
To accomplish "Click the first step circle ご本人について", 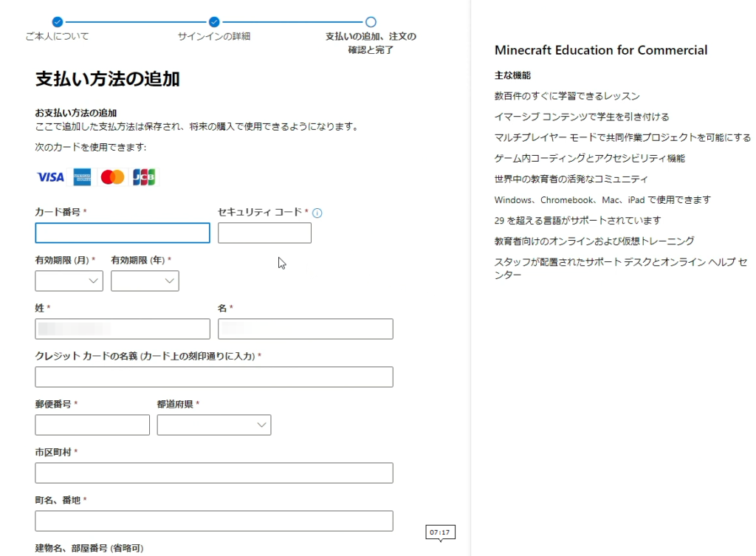I will pyautogui.click(x=58, y=22).
